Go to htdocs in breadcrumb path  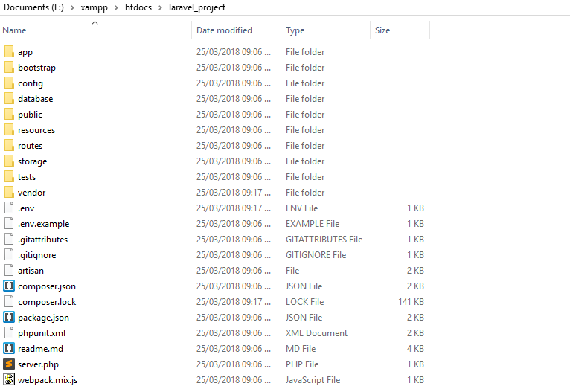tap(138, 7)
